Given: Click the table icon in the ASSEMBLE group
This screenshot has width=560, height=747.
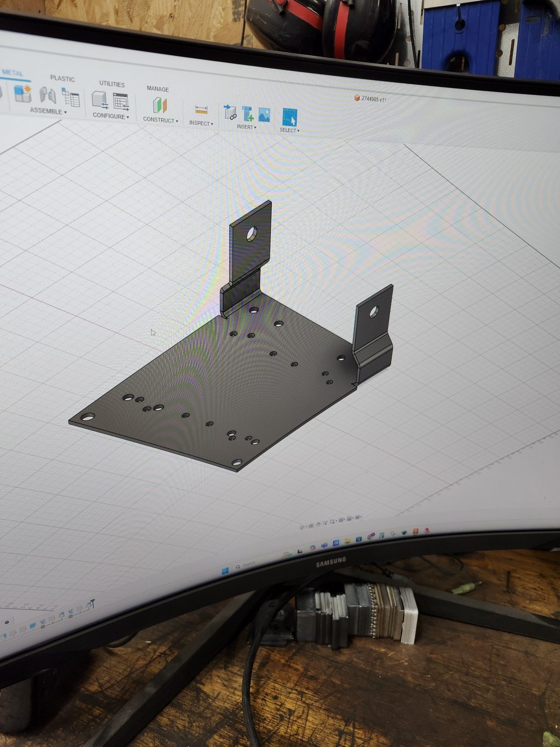Looking at the screenshot, I should [x=71, y=97].
